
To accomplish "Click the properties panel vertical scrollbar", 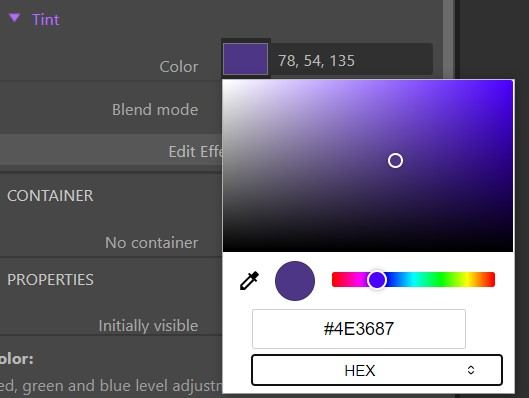I will pyautogui.click(x=449, y=40).
